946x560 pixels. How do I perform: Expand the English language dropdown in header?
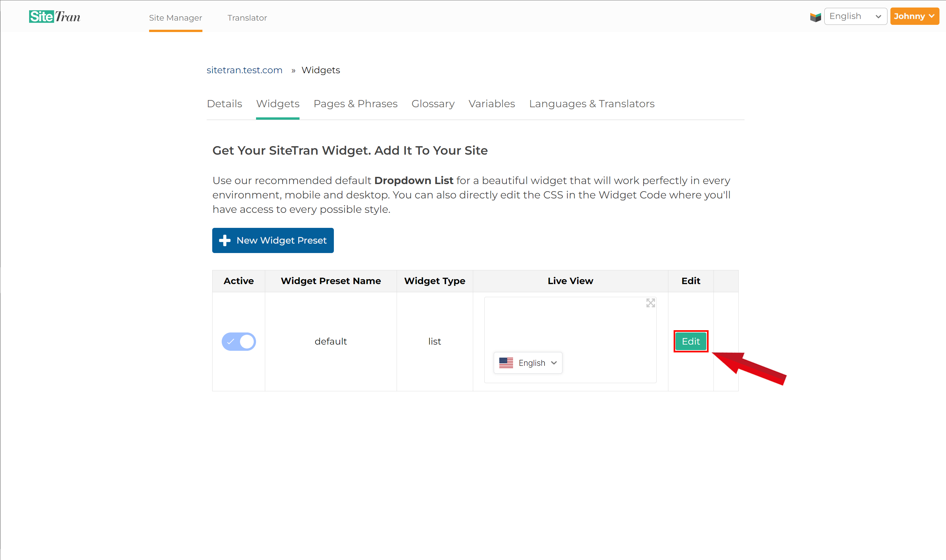855,17
